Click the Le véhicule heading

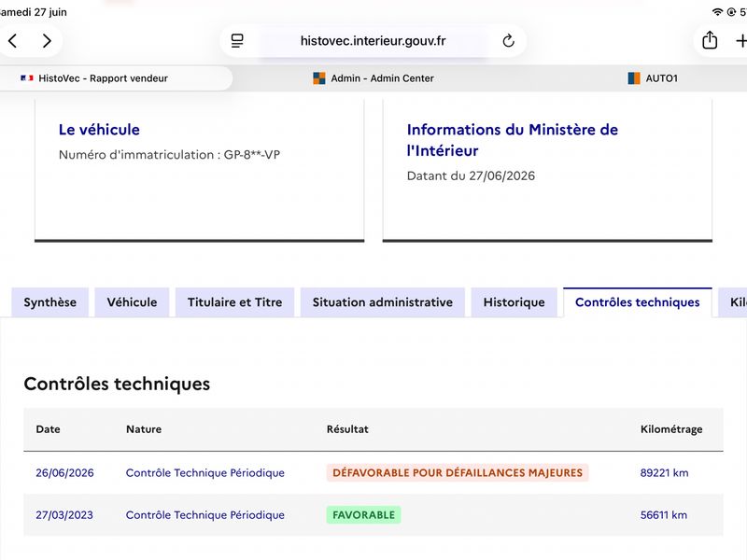tap(99, 130)
